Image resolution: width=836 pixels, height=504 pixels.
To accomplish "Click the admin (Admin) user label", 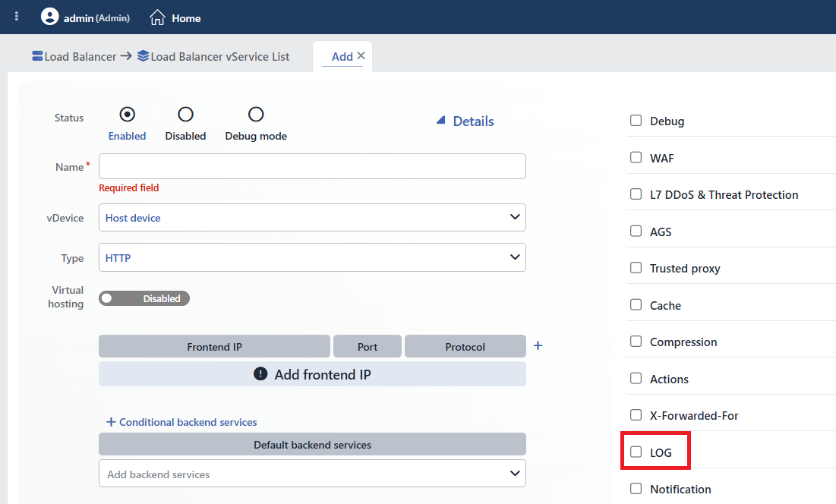I will pos(96,18).
